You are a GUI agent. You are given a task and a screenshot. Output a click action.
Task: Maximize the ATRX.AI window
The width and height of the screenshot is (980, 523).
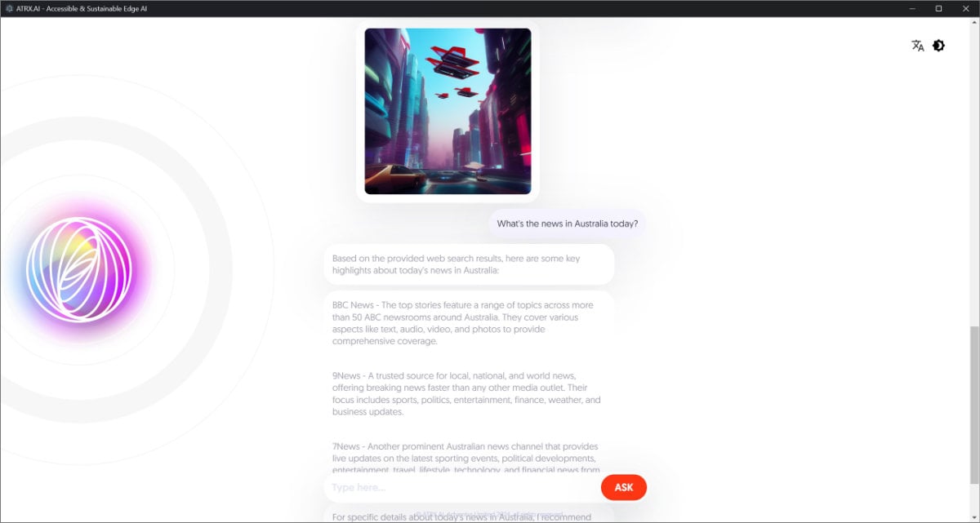click(x=938, y=8)
